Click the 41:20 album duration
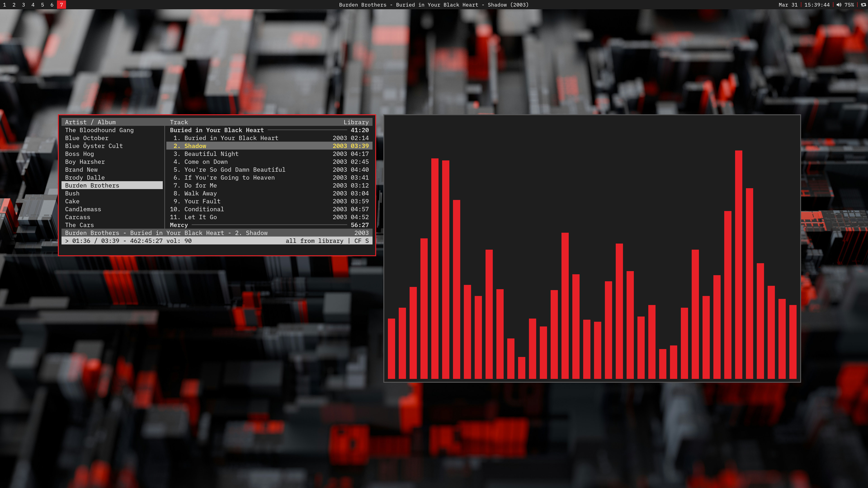This screenshot has width=868, height=488. pos(360,130)
